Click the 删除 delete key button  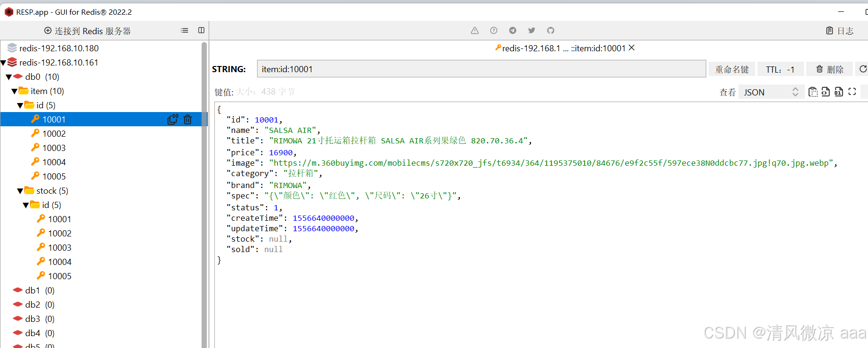(x=830, y=69)
